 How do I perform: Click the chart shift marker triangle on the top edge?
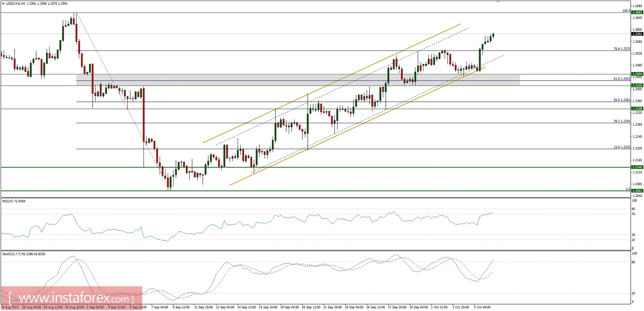[498, 2]
